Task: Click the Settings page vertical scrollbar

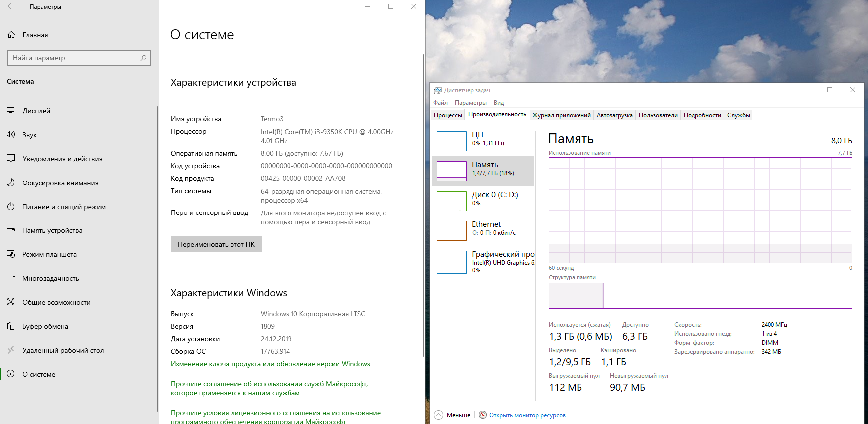Action: [x=423, y=205]
